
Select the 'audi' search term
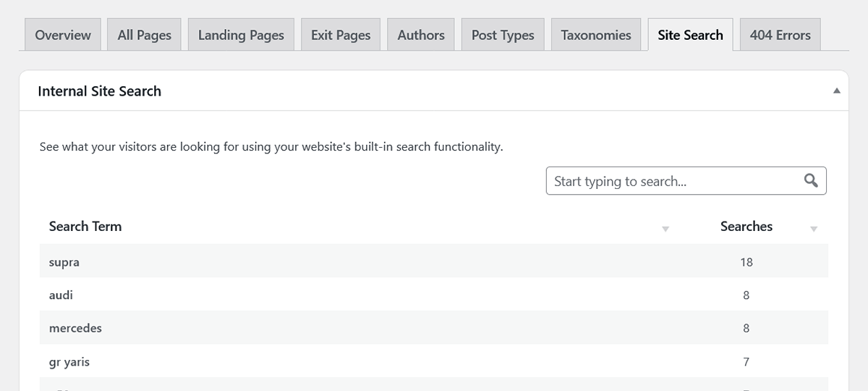tap(61, 295)
